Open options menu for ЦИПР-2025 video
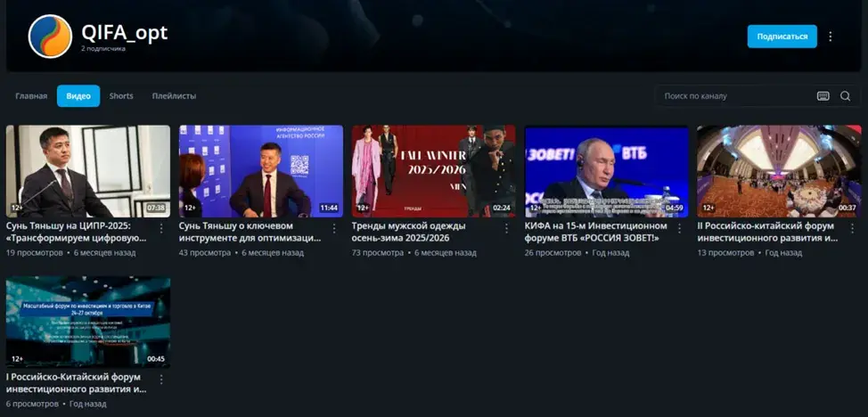Viewport: 868px width, 417px height. click(x=161, y=228)
